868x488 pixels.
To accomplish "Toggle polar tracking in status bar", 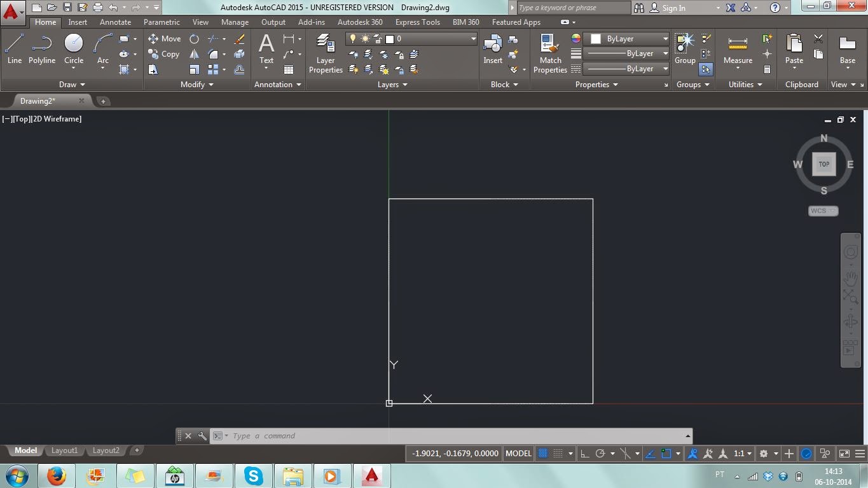I will point(600,454).
